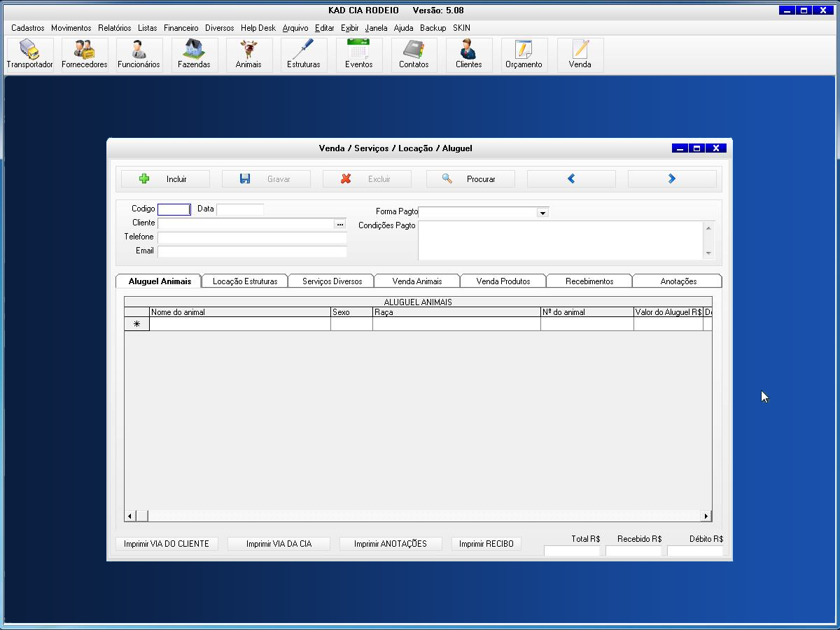The width and height of the screenshot is (840, 630).
Task: Open the Help Desk menu
Action: pos(258,28)
